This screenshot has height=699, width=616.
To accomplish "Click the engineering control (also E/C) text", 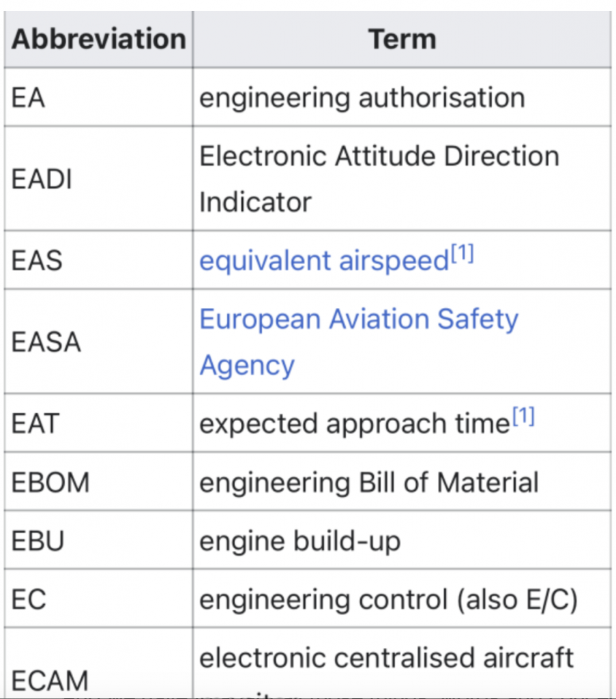I will click(x=388, y=599).
